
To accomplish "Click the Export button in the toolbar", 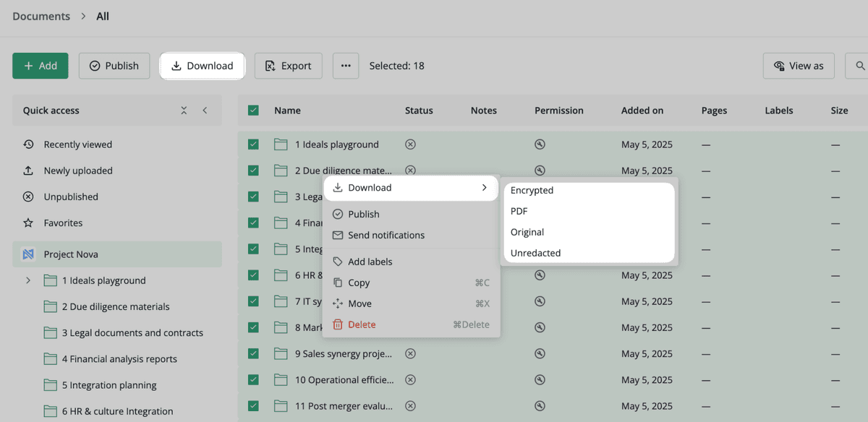I will pyautogui.click(x=288, y=65).
